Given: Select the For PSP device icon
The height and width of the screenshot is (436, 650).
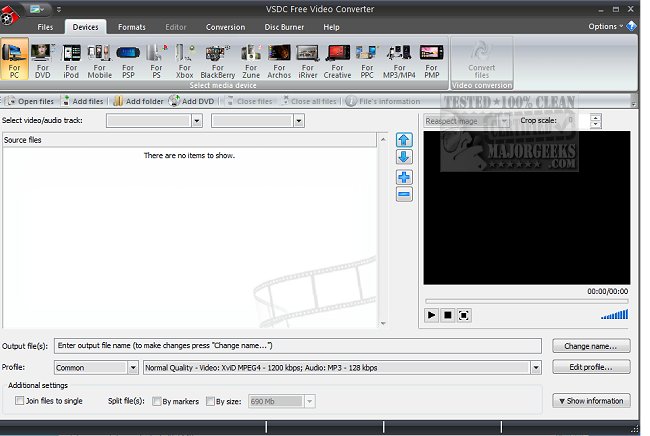Looking at the screenshot, I should (128, 61).
